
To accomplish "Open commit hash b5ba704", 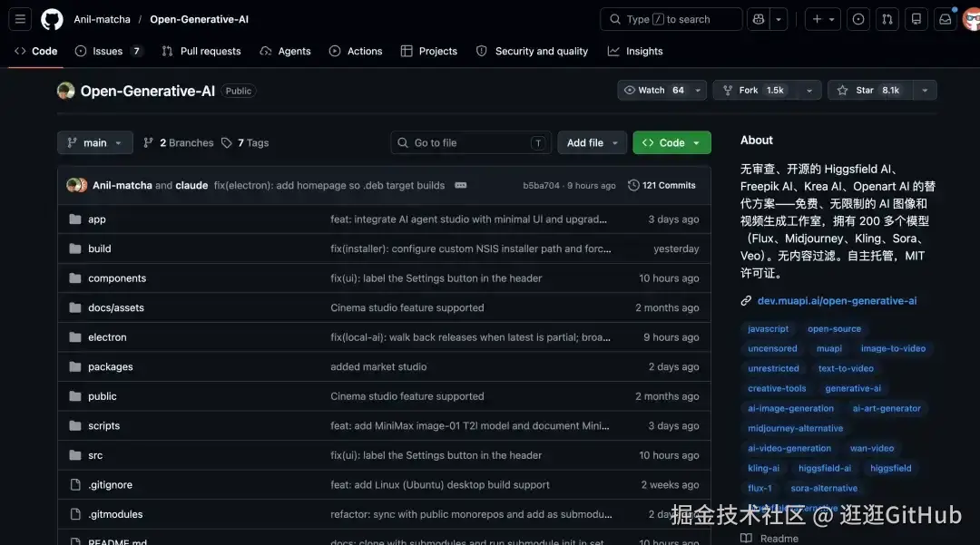I will [x=541, y=185].
